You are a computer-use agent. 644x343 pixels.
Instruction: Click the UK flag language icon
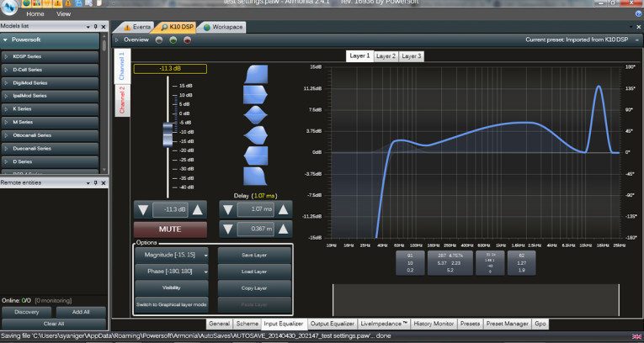click(x=636, y=337)
